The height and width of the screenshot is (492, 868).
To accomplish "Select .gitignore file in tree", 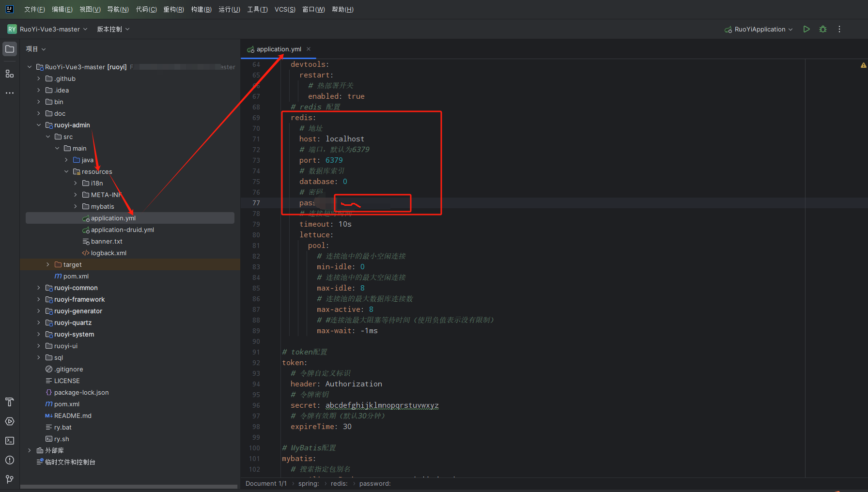I will [68, 369].
